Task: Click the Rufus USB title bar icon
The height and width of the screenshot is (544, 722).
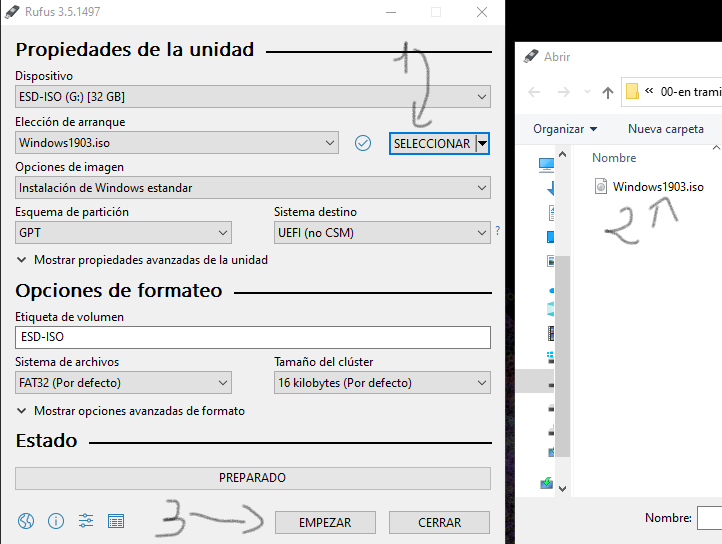Action: tap(12, 12)
